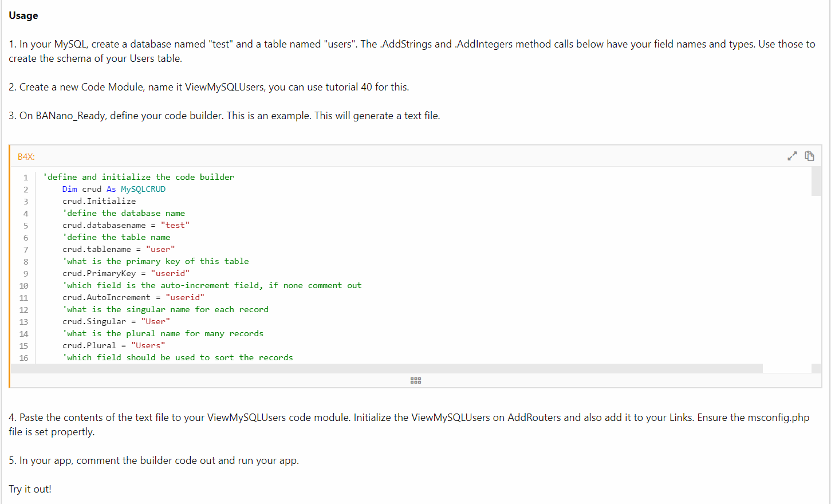Click the resize grip below the code
Viewport: 831px width, 504px height.
point(416,380)
